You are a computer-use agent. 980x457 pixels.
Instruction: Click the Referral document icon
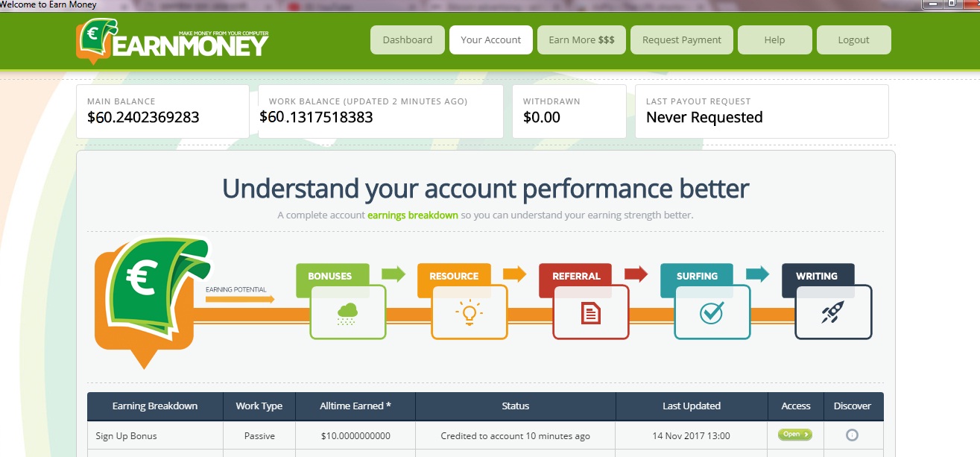(590, 313)
